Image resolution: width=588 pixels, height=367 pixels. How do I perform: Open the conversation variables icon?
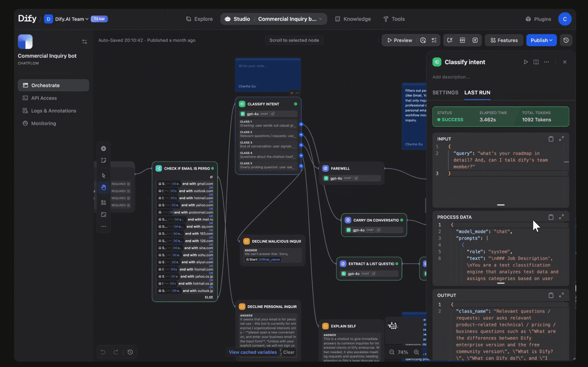(450, 40)
